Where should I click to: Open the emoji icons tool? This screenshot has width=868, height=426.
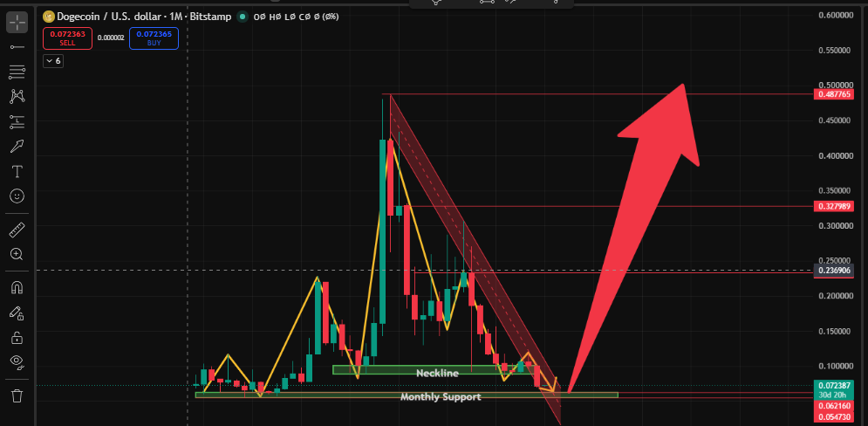click(17, 196)
